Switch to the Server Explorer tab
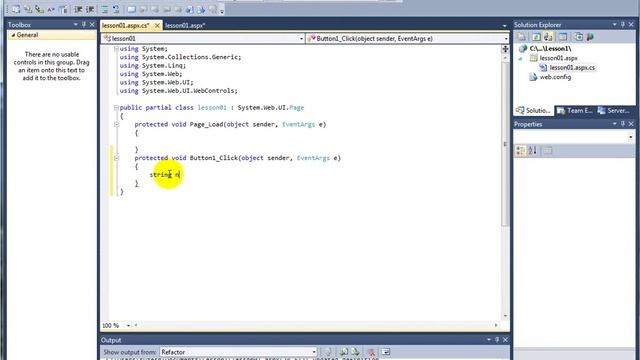The image size is (640, 360). tap(613, 111)
